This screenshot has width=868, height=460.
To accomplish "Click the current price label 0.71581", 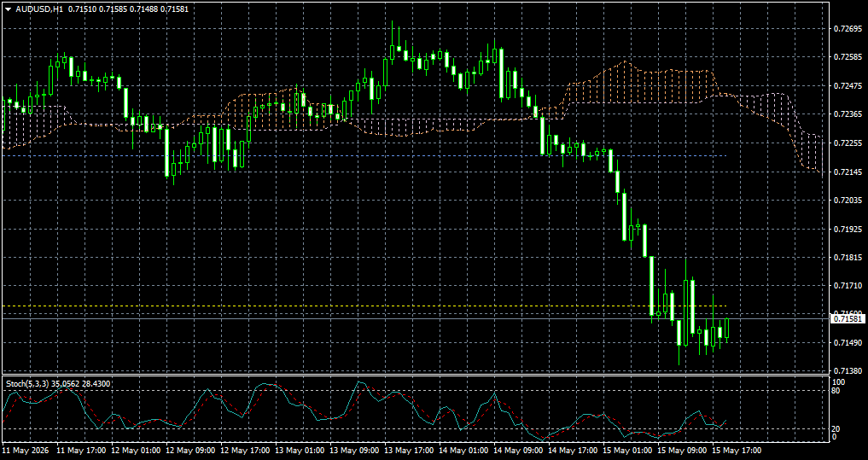I will pyautogui.click(x=848, y=319).
